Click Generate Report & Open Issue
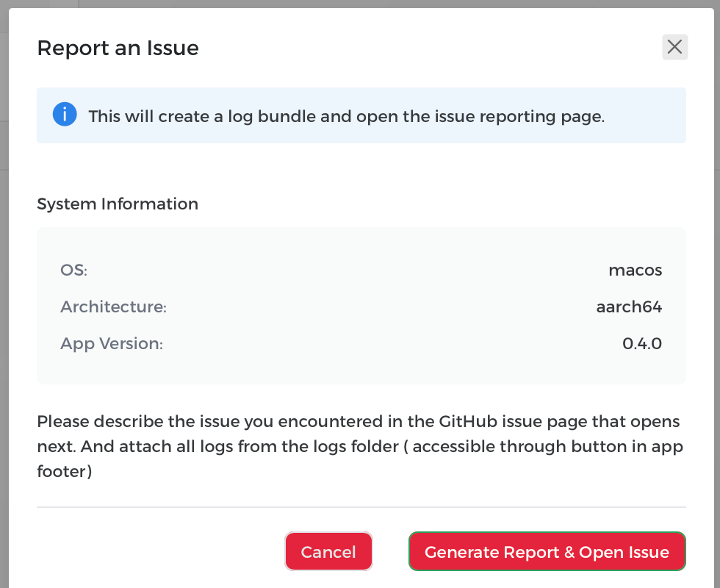Image resolution: width=720 pixels, height=588 pixels. (547, 551)
